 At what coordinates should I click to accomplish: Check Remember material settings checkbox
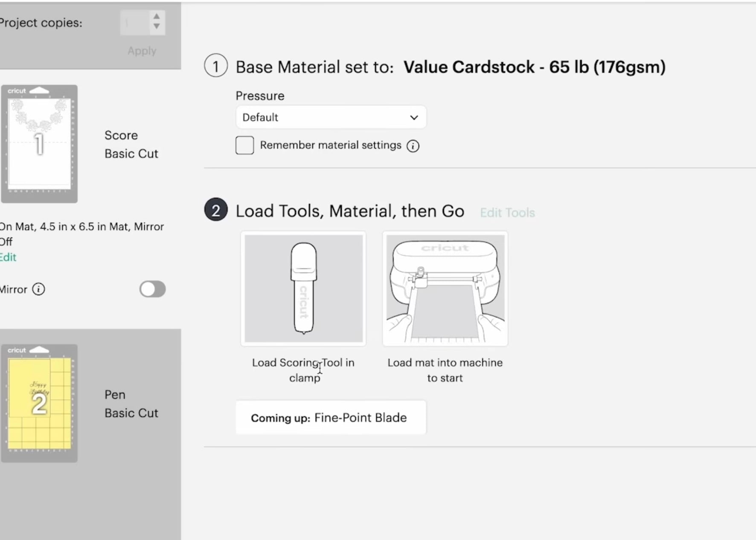[244, 145]
